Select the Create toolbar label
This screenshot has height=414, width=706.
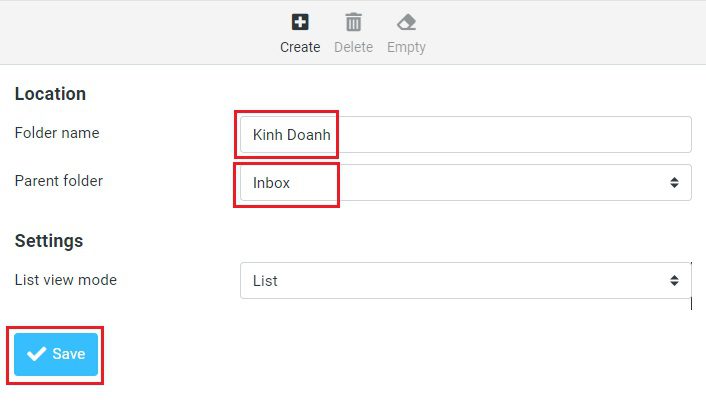click(300, 47)
